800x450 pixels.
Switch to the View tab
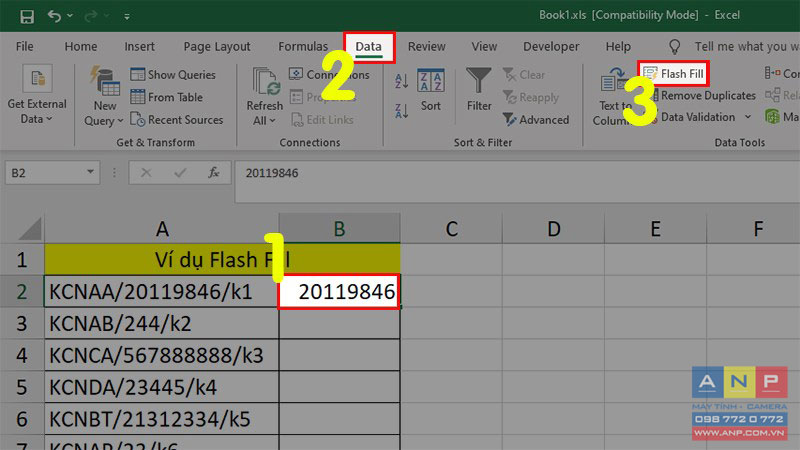(x=484, y=46)
